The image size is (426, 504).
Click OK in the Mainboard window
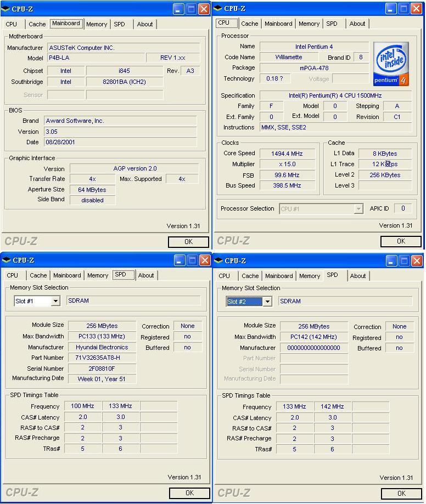pos(188,242)
